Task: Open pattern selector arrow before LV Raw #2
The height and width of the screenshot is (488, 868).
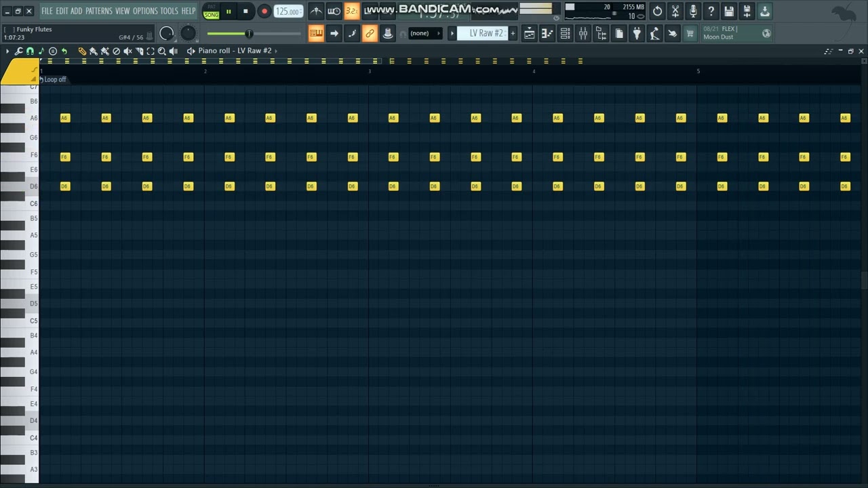Action: pyautogui.click(x=452, y=33)
